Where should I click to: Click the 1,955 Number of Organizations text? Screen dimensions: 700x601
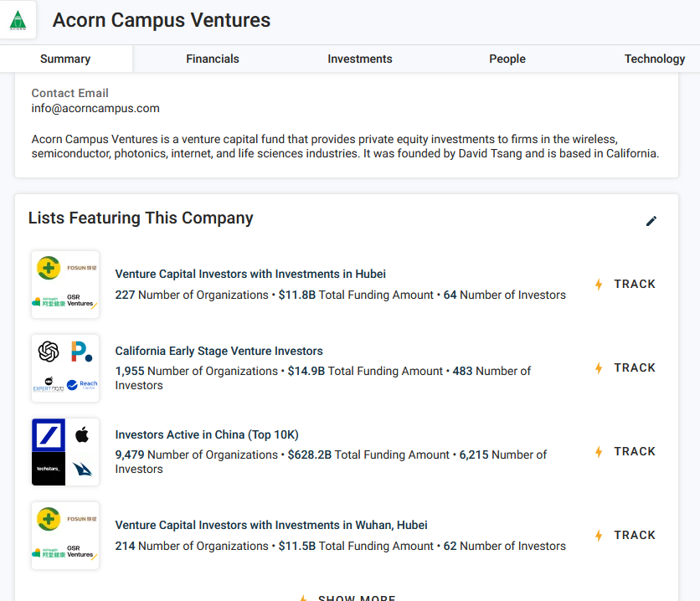[x=197, y=371]
